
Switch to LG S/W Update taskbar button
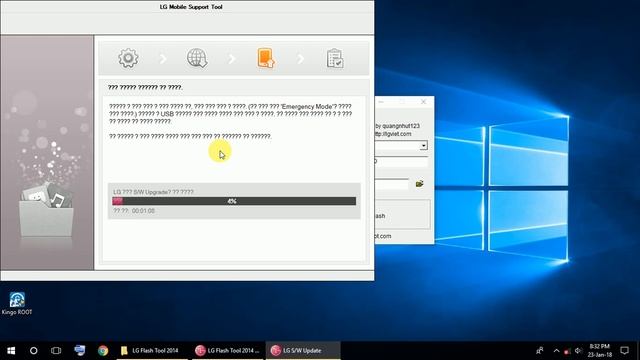coord(303,351)
